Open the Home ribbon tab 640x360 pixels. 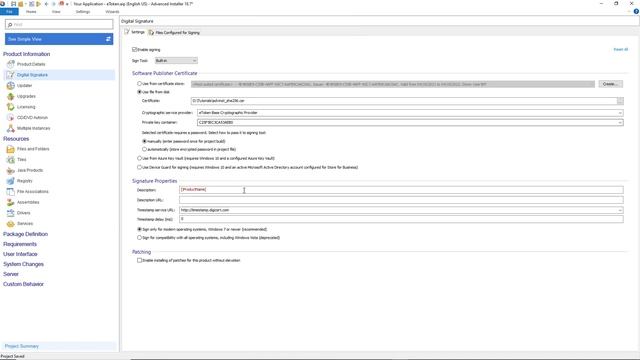point(31,12)
